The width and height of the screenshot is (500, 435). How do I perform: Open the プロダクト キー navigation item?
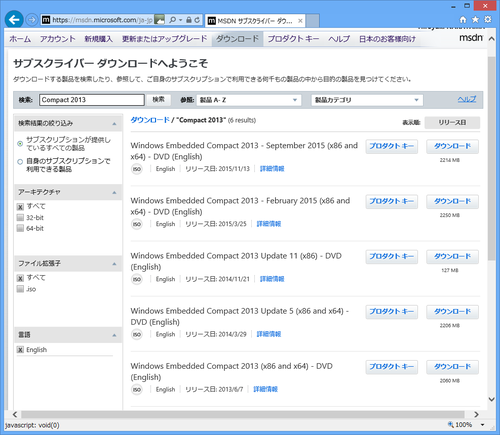tap(293, 39)
